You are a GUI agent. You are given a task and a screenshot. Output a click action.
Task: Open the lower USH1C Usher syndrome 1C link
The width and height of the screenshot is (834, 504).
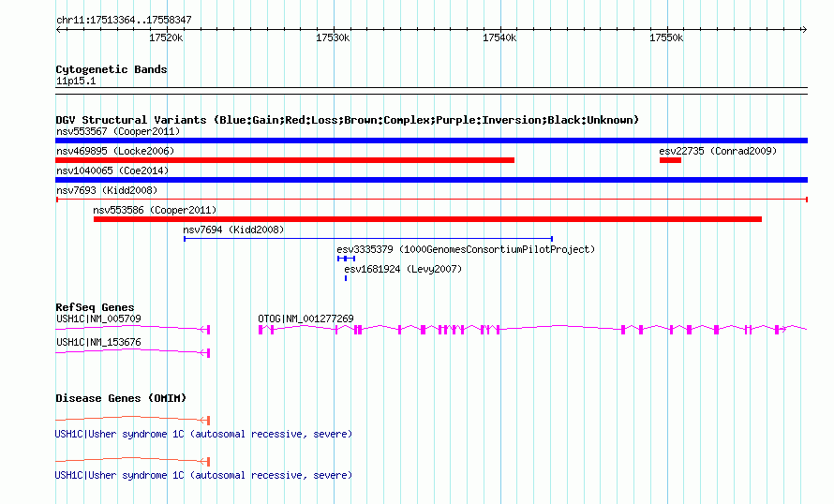click(x=203, y=475)
